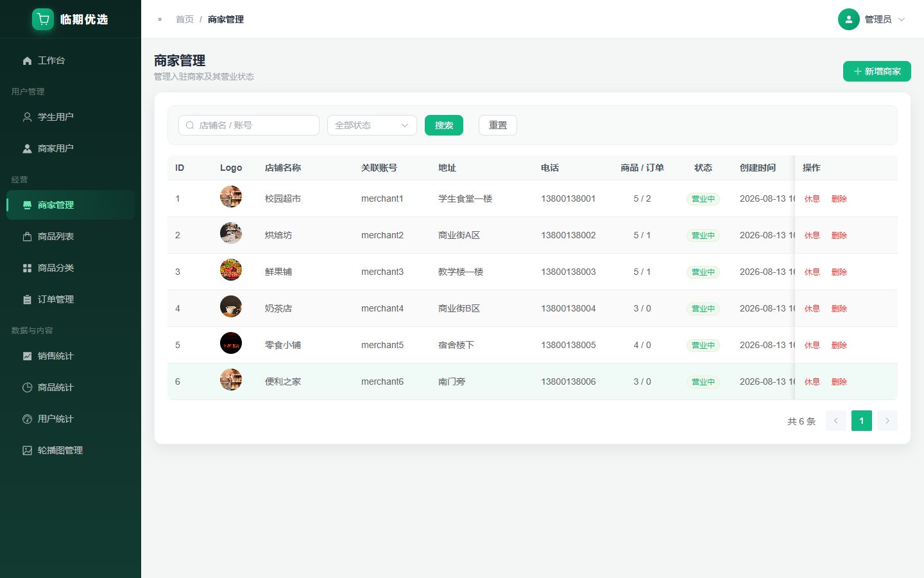Open the 工作台 home menu item

(71, 60)
